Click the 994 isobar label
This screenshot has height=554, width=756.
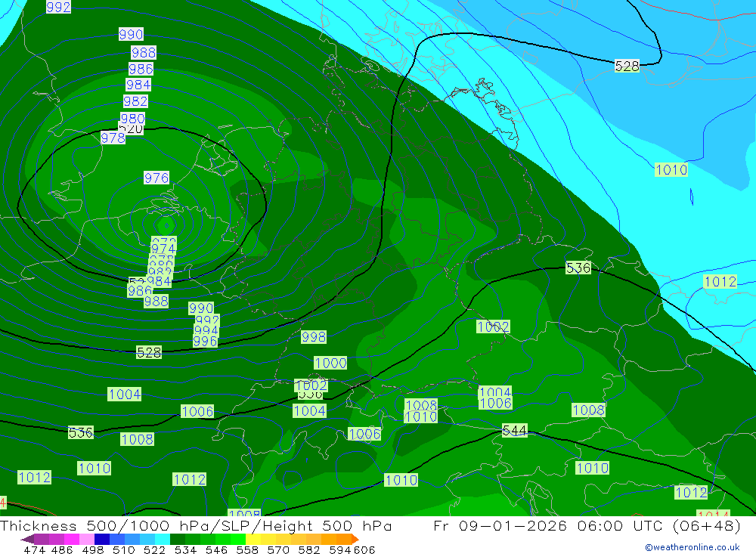coord(206,330)
